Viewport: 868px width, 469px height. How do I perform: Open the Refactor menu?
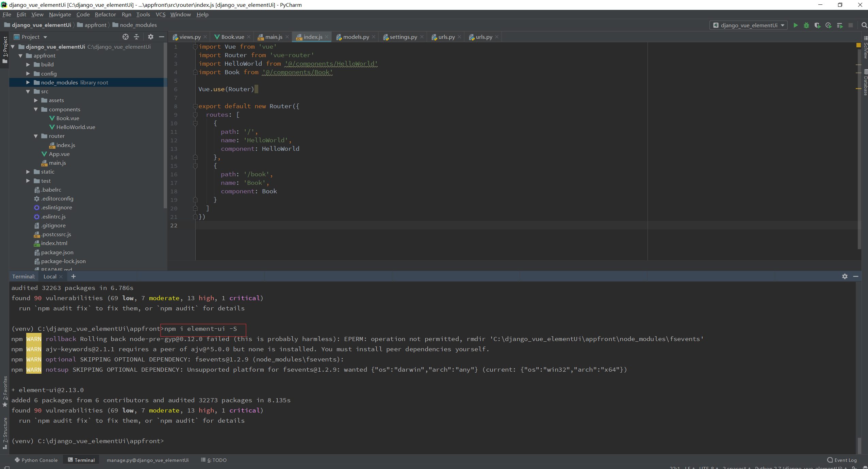pyautogui.click(x=105, y=14)
